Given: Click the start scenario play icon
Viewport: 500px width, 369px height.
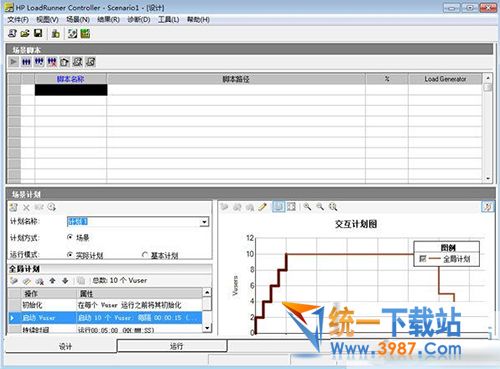Looking at the screenshot, I should coord(13,62).
